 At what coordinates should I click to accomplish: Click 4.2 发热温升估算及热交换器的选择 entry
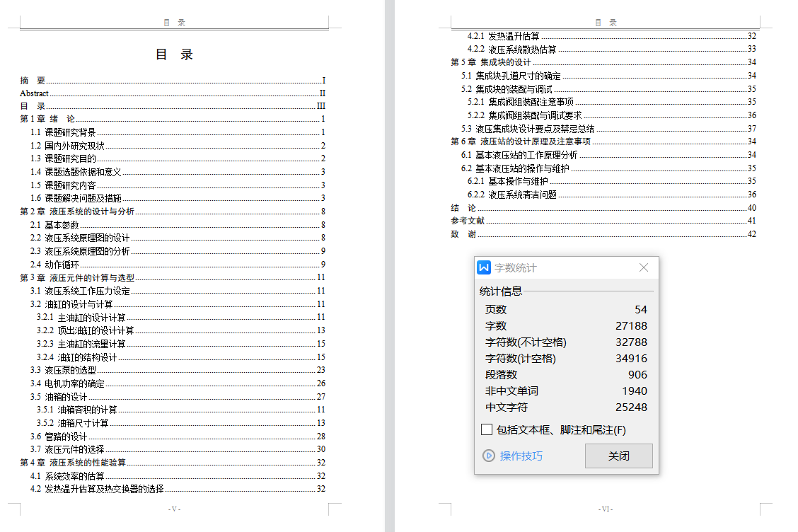(178, 490)
